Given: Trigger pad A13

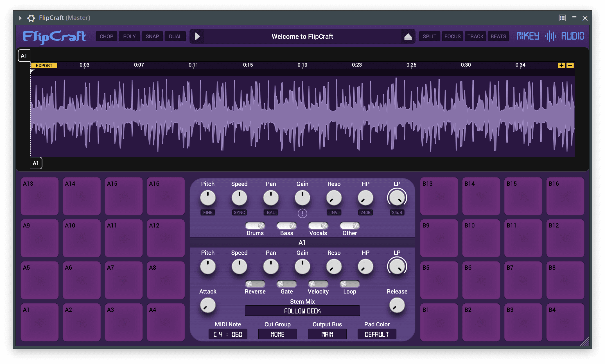Looking at the screenshot, I should [x=40, y=196].
